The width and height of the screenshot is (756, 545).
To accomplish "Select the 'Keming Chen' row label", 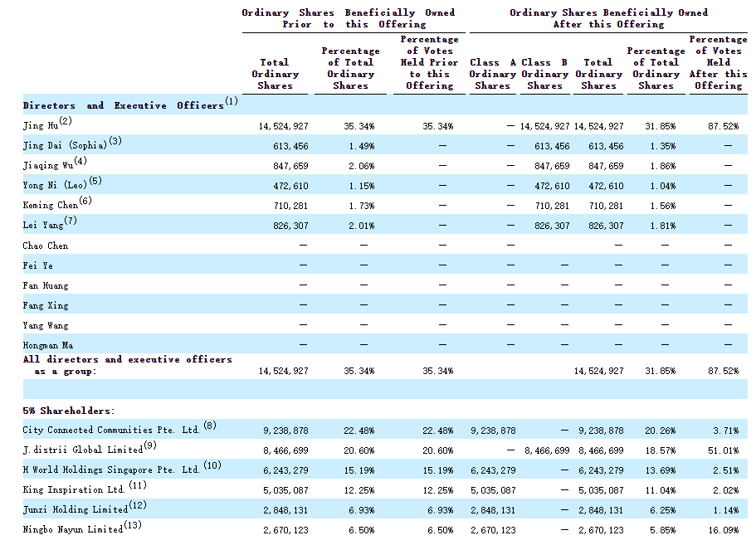I will tap(50, 205).
